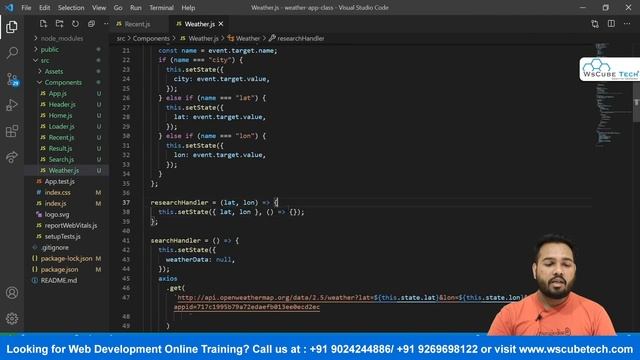Create a new file in Explorer
This screenshot has height=360, width=640.
[43, 24]
